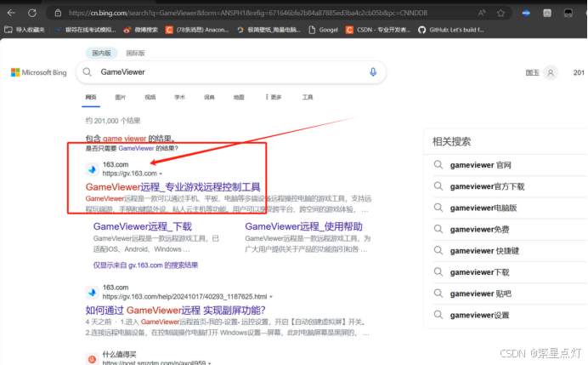Screen dimensions: 588x365
Task: Expand the 更多 menu with dots
Action: click(x=274, y=97)
